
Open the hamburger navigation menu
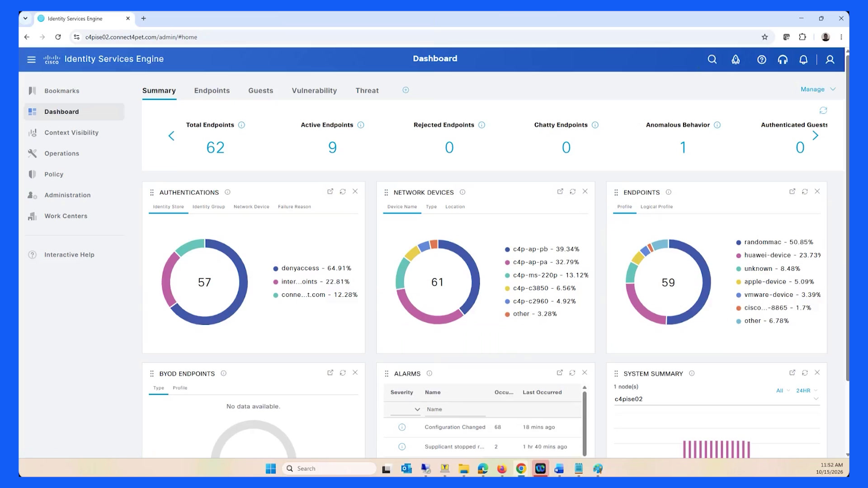click(x=31, y=59)
